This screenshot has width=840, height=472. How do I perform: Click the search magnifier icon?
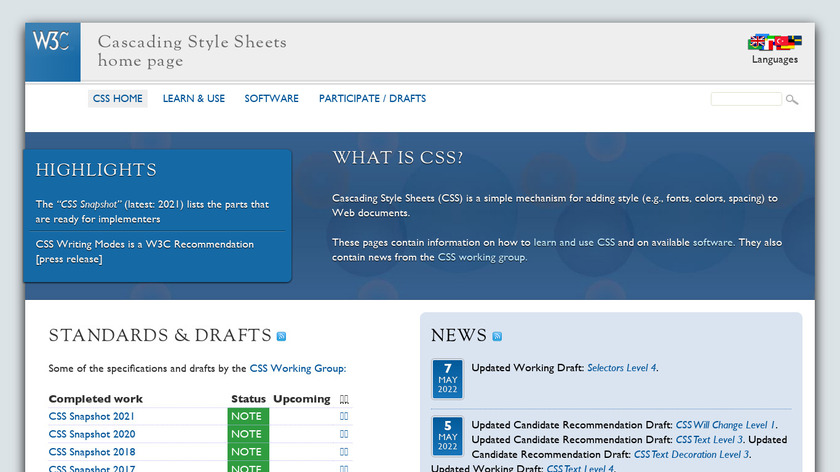click(792, 100)
